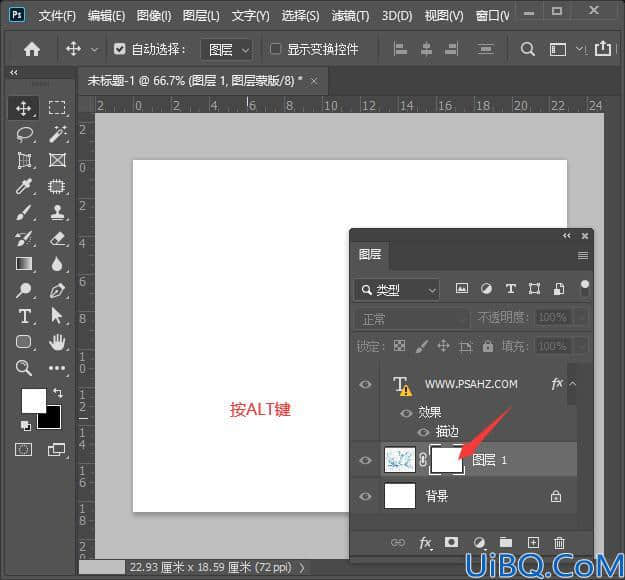Viewport: 625px width, 580px height.
Task: Select the Zoom tool in the toolbox
Action: pos(24,368)
